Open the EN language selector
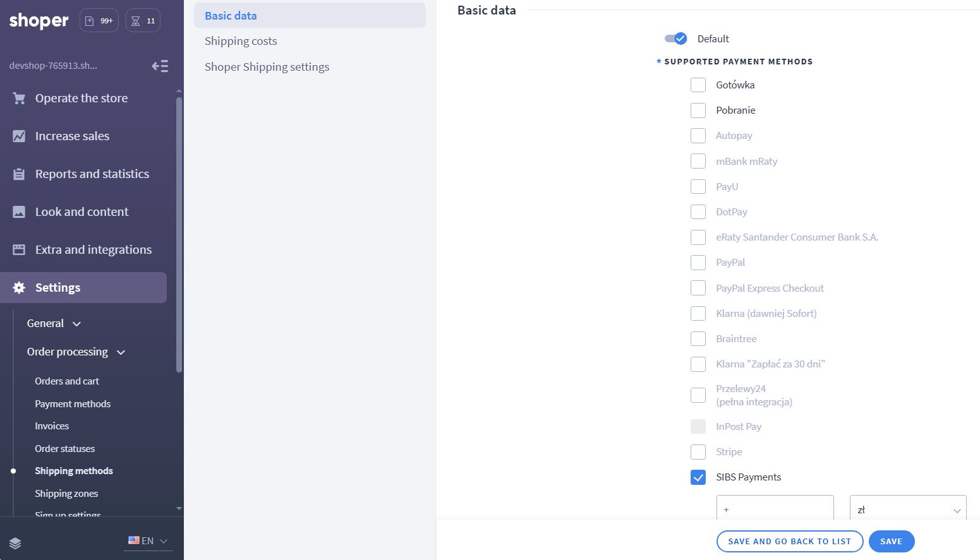 (x=148, y=541)
